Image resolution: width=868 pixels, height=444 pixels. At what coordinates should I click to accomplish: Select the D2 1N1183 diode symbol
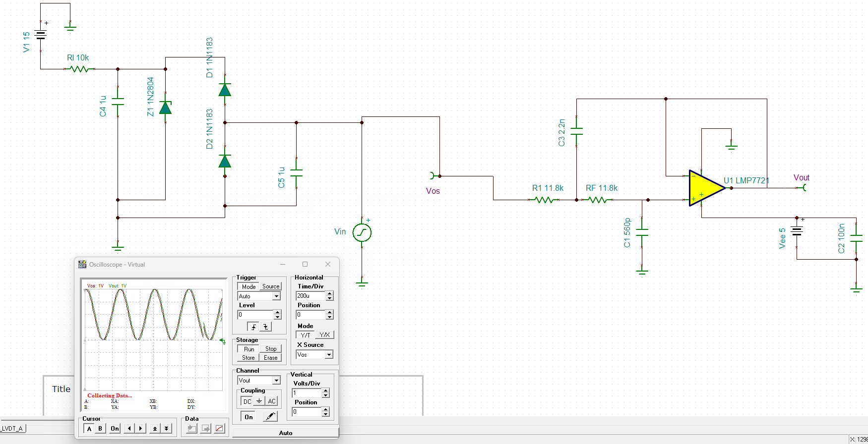225,161
